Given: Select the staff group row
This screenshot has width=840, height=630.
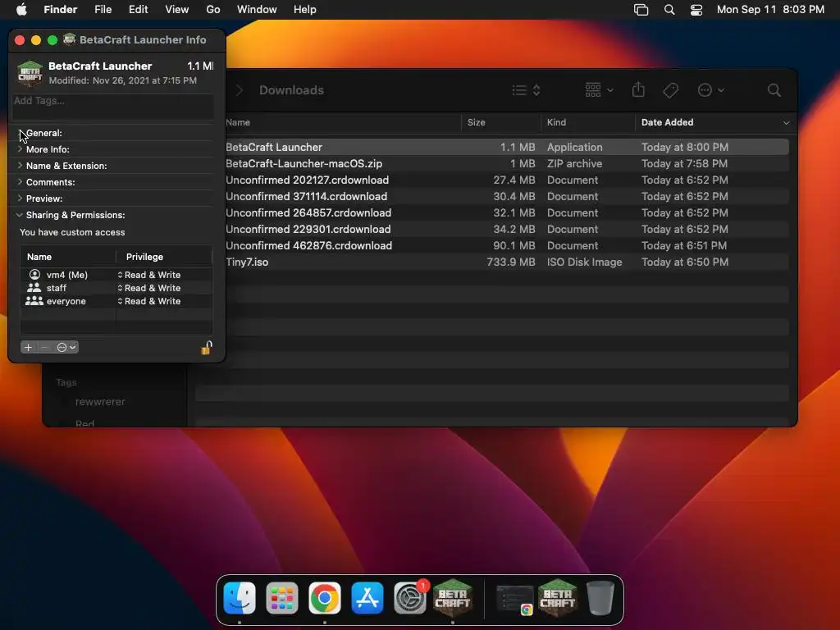Looking at the screenshot, I should pyautogui.click(x=116, y=288).
